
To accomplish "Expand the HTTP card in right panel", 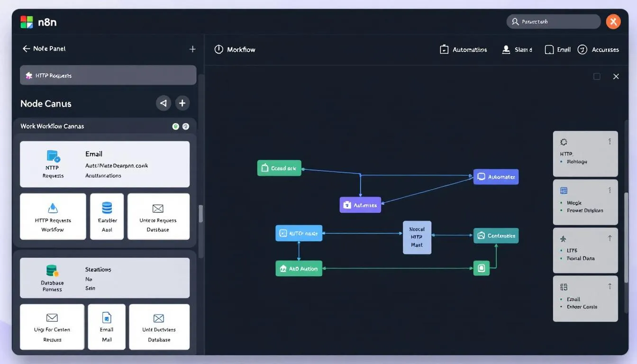I will [610, 141].
